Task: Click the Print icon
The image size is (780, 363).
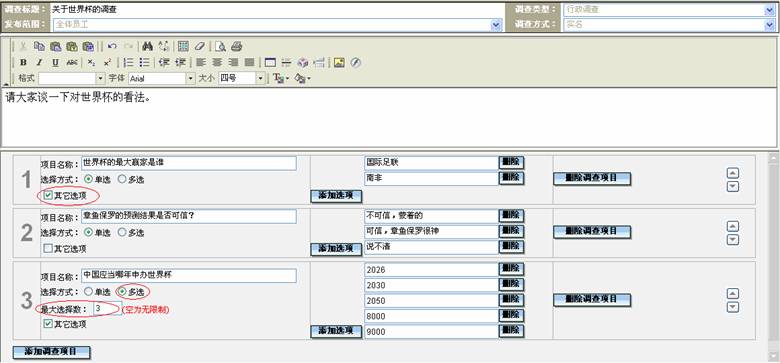Action: 237,46
